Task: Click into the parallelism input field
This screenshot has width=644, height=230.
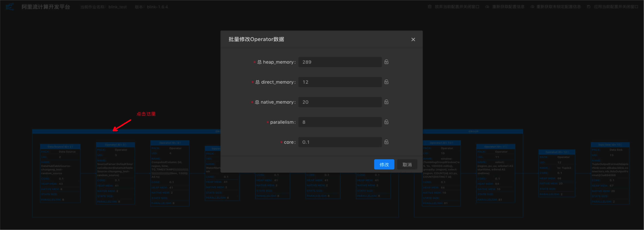Action: (340, 122)
